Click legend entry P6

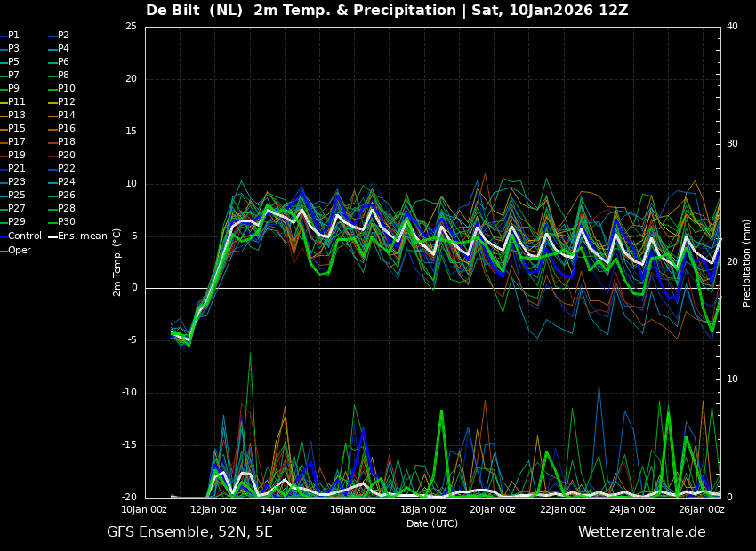(x=64, y=61)
